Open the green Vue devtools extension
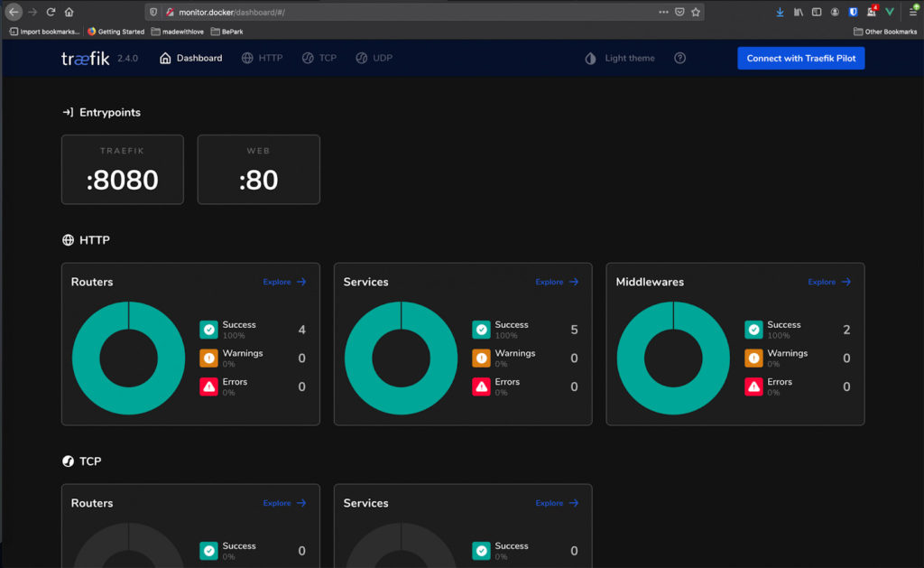924x568 pixels. coord(890,12)
